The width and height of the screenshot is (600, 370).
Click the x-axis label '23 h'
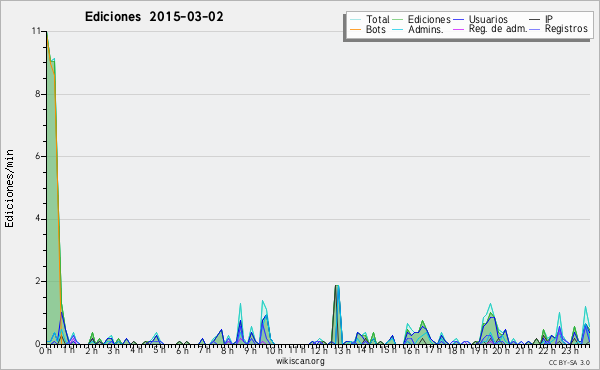pyautogui.click(x=570, y=350)
